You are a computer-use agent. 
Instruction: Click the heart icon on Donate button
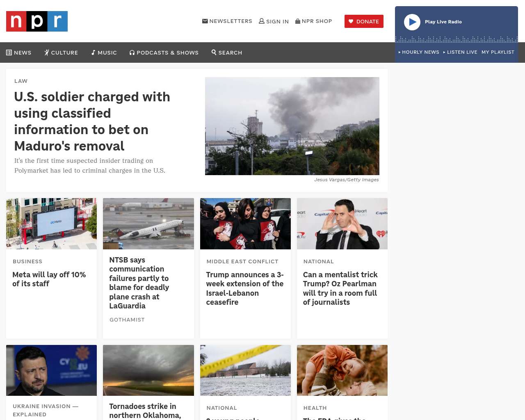click(351, 21)
